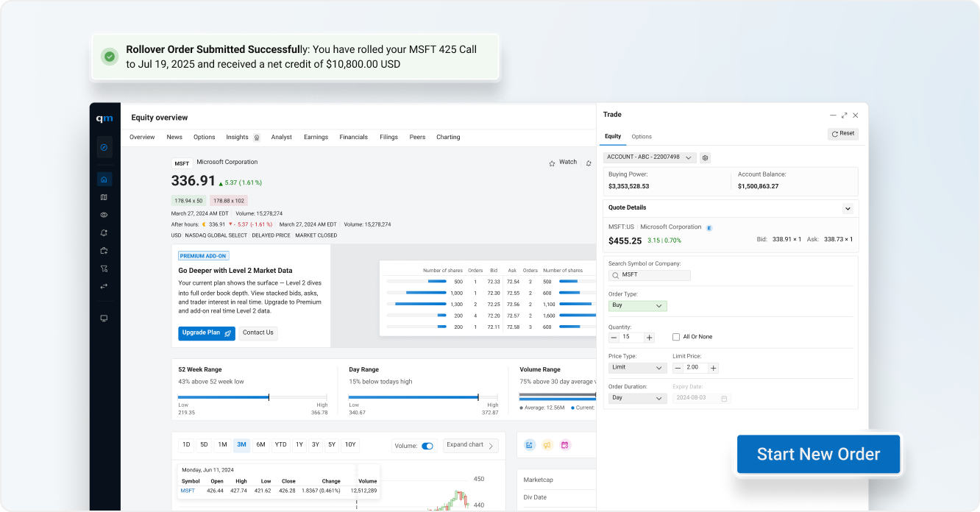Screen dimensions: 980x512
Task: Collapse the Quote Details section
Action: (x=848, y=208)
